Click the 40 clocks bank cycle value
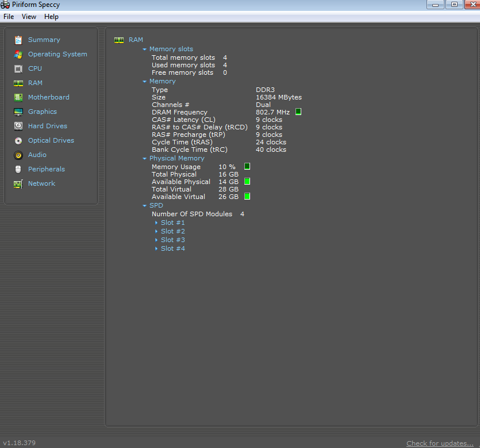This screenshot has height=448, width=480. [271, 150]
